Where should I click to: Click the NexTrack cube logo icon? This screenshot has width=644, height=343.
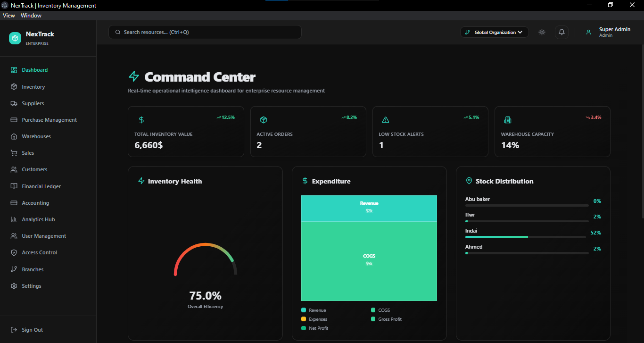click(15, 38)
